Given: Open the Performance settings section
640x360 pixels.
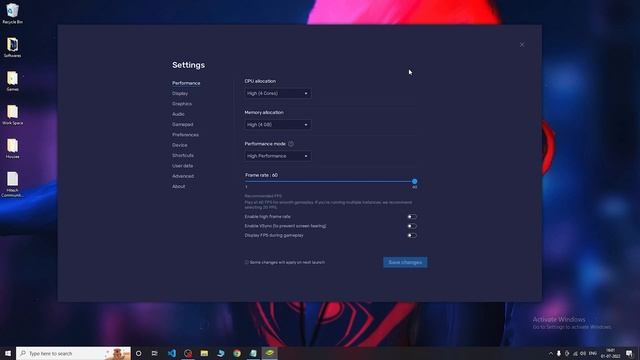Looking at the screenshot, I should tap(186, 83).
